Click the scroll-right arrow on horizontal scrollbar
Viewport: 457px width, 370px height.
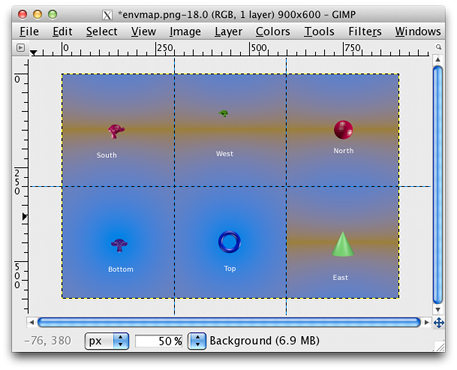click(x=426, y=322)
